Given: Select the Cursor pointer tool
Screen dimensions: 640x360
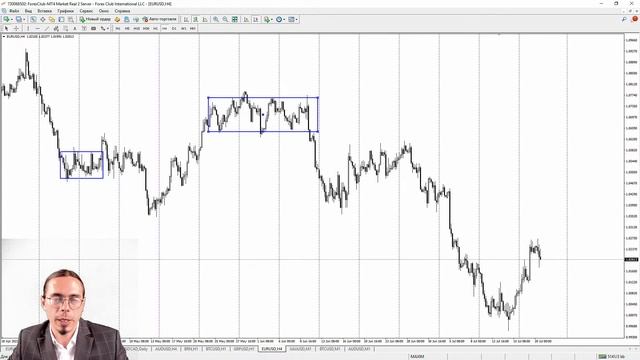Looking at the screenshot, I should (6, 29).
